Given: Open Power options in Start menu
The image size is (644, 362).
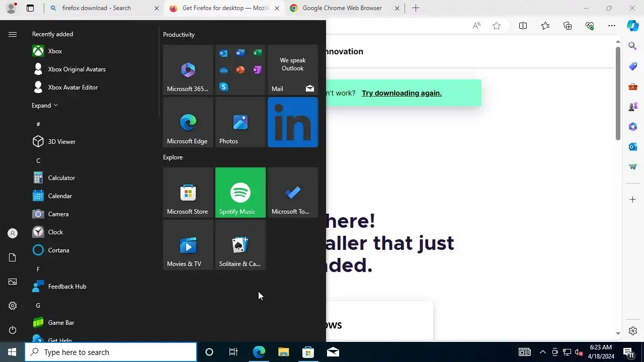Looking at the screenshot, I should [x=13, y=330].
